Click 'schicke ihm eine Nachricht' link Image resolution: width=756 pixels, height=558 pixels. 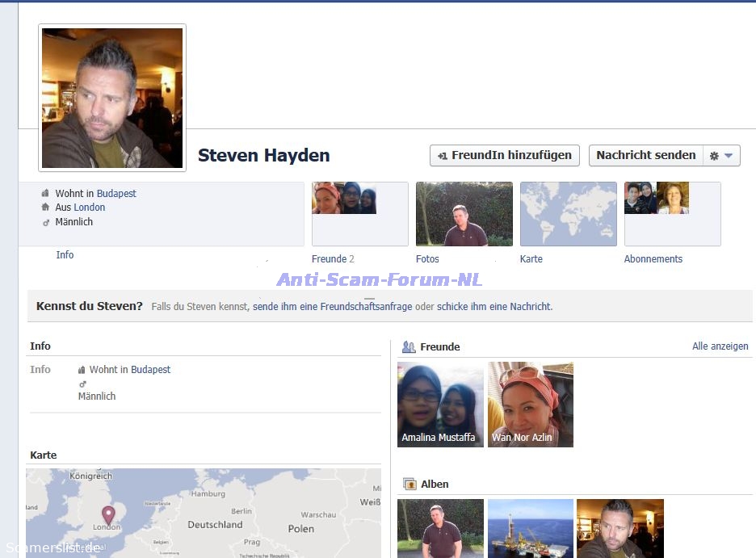click(494, 307)
